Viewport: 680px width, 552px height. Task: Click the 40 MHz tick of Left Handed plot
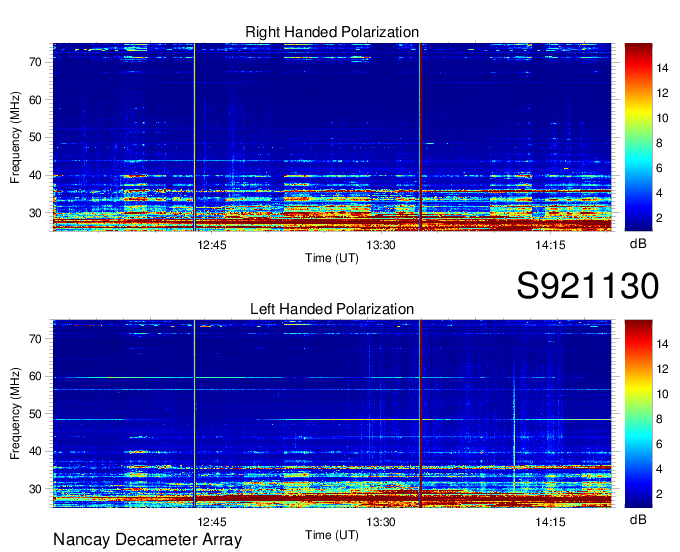(36, 451)
